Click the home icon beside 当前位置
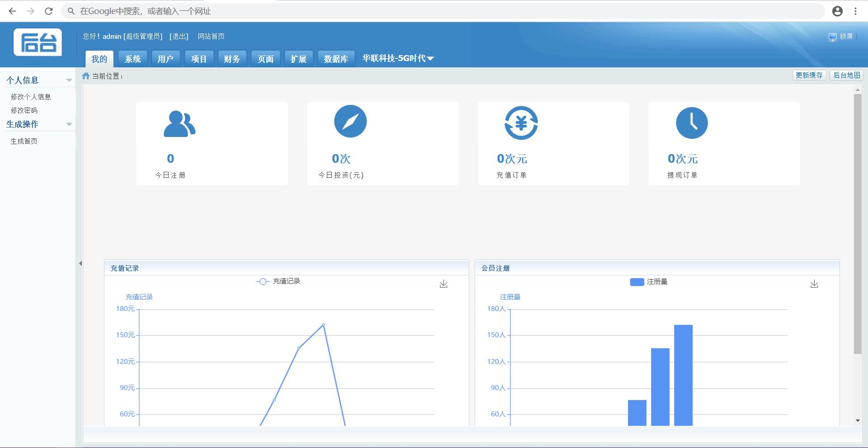The height and width of the screenshot is (448, 868). 86,76
